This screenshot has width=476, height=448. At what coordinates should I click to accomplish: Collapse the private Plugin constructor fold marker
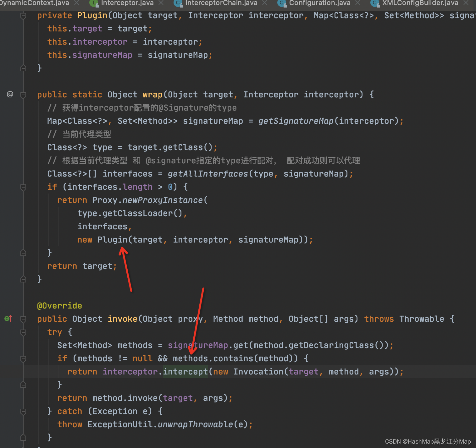(x=23, y=15)
